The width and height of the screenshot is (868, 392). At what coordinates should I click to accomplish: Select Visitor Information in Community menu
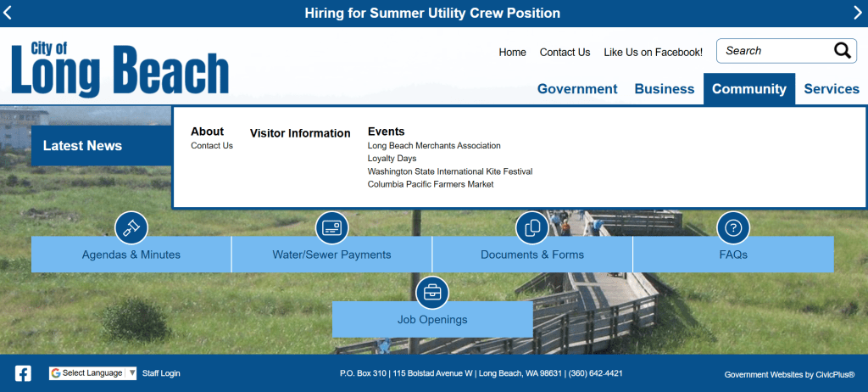click(x=300, y=133)
